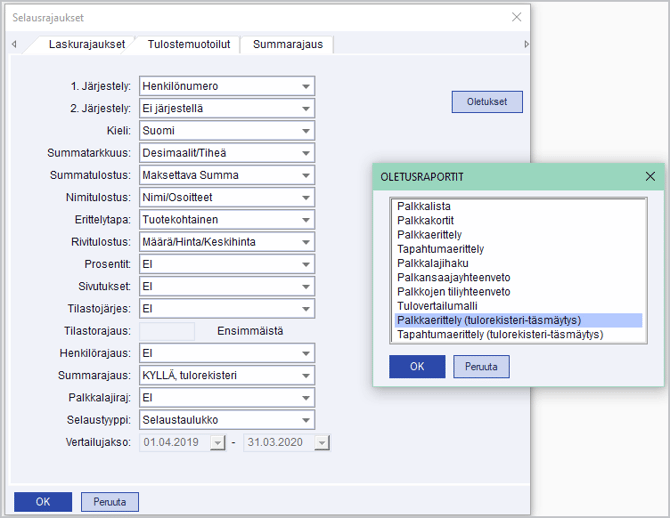Screen dimensions: 670x518
Task: Expand the Summatarkkuus dropdown
Action: [306, 153]
